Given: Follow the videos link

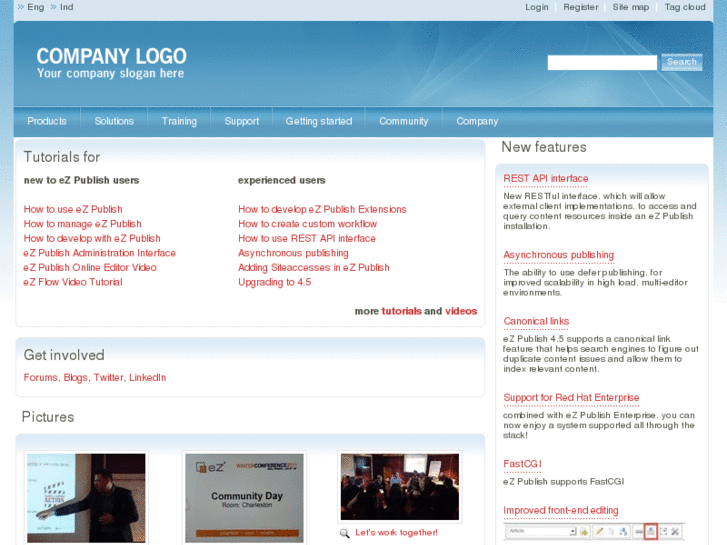Looking at the screenshot, I should click(x=461, y=311).
